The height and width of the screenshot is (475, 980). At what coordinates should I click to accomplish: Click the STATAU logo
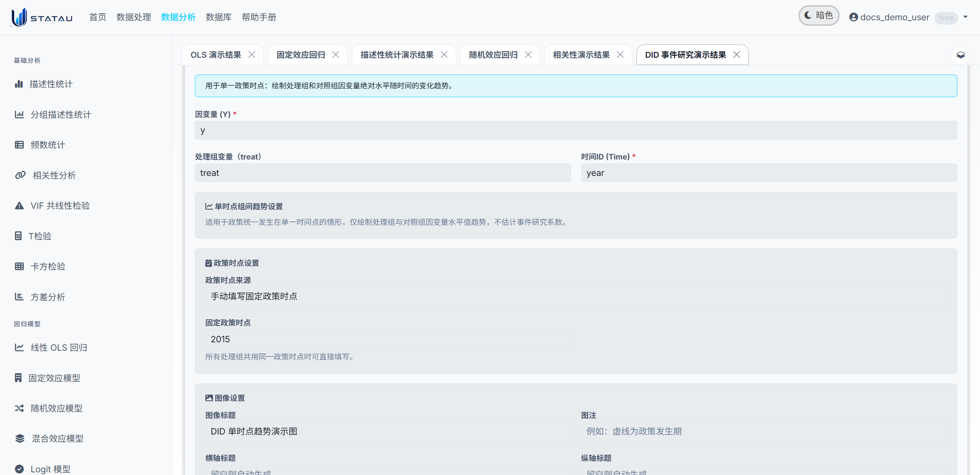pos(41,17)
